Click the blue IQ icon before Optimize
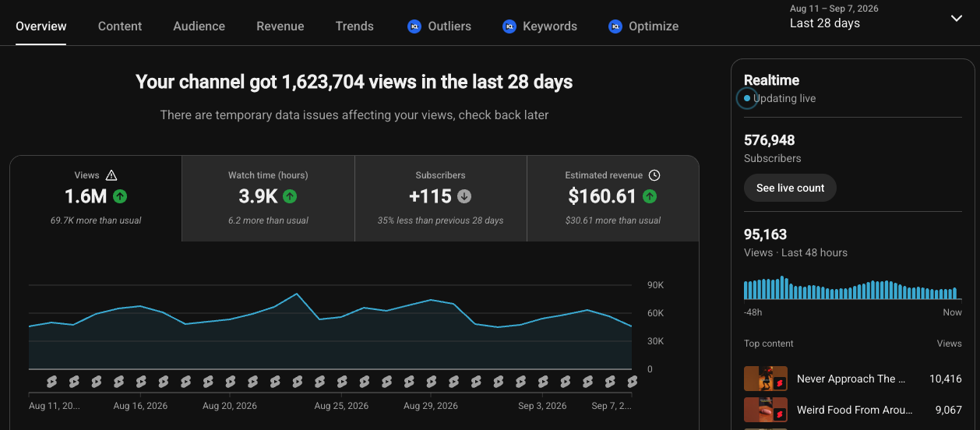 [x=615, y=26]
